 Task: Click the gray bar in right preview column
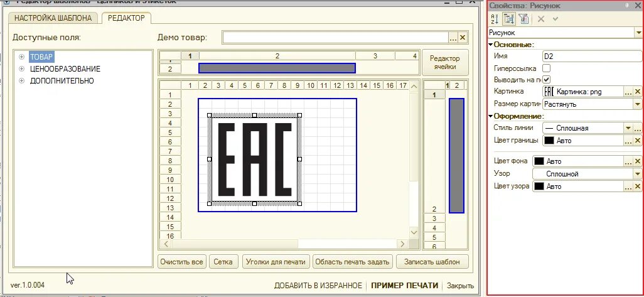456,156
